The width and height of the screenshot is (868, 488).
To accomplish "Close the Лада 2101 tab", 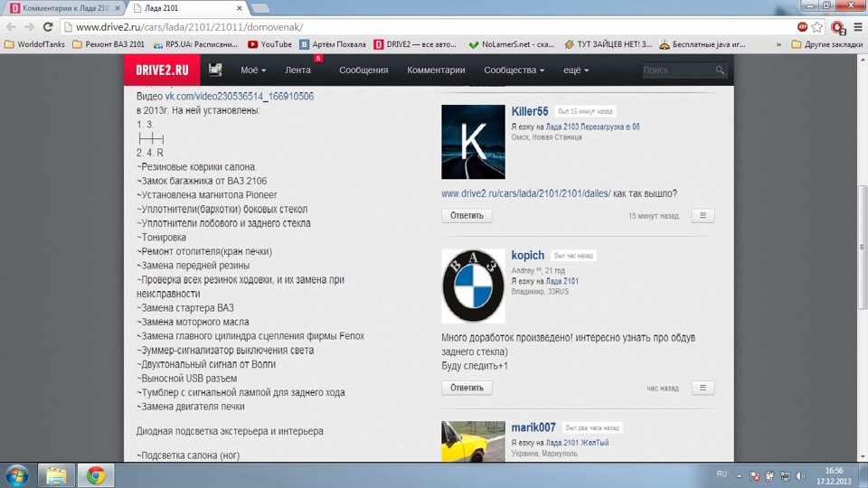I will point(239,8).
